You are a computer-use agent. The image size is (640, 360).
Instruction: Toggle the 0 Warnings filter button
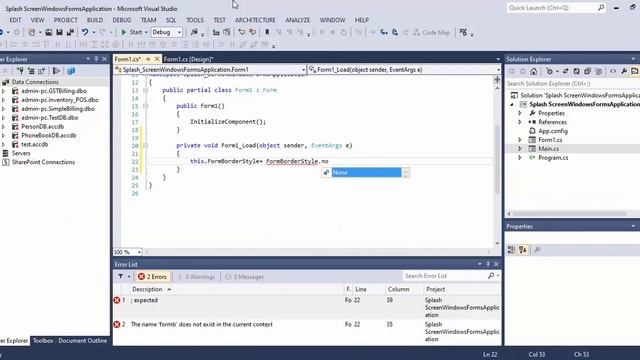pyautogui.click(x=196, y=276)
